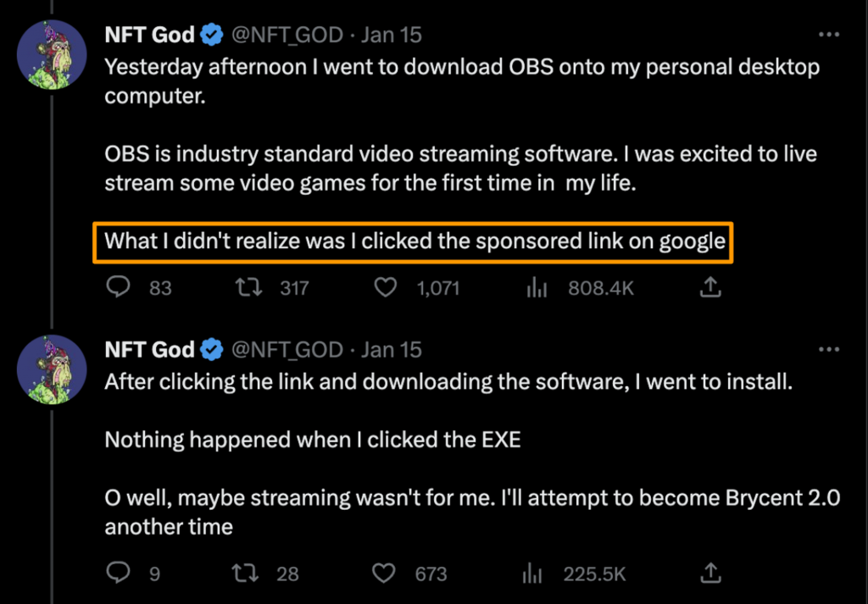Open more options menu on second tweet

(828, 349)
